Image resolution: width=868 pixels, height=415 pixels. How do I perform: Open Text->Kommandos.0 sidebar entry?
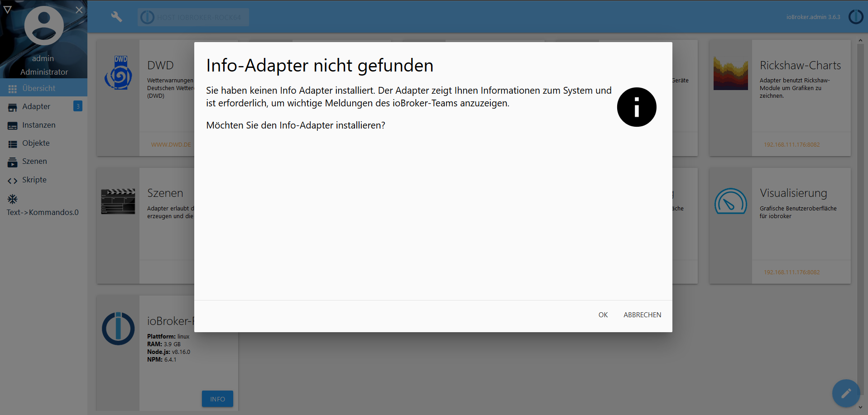point(43,206)
